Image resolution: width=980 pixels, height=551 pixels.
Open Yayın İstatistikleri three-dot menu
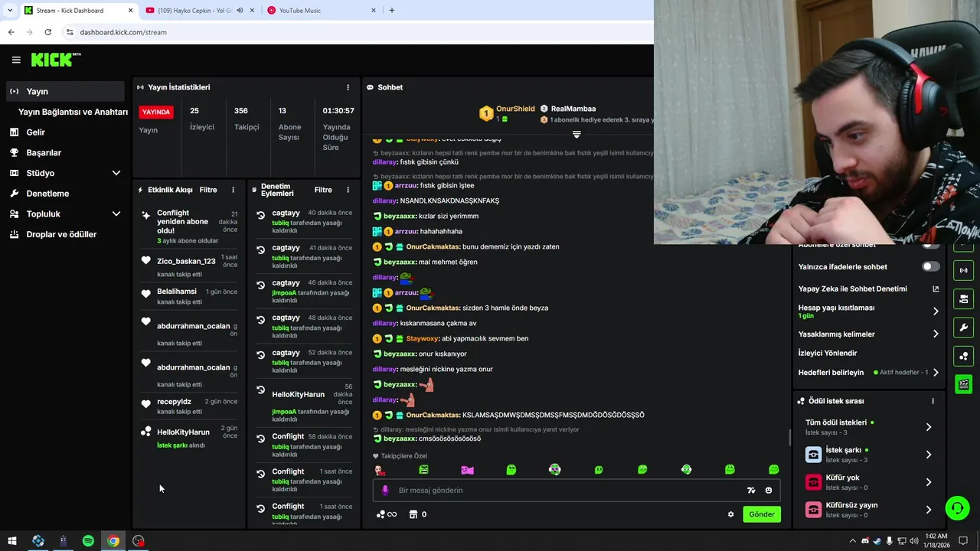348,87
